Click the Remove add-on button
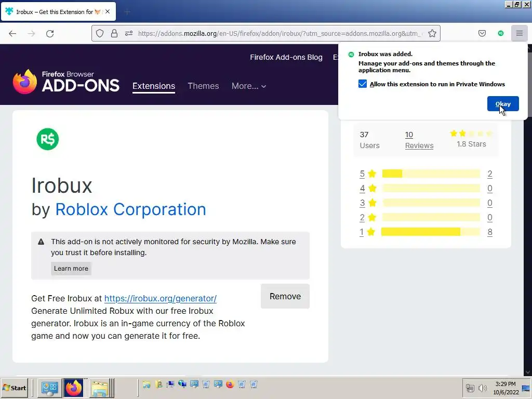 285,296
